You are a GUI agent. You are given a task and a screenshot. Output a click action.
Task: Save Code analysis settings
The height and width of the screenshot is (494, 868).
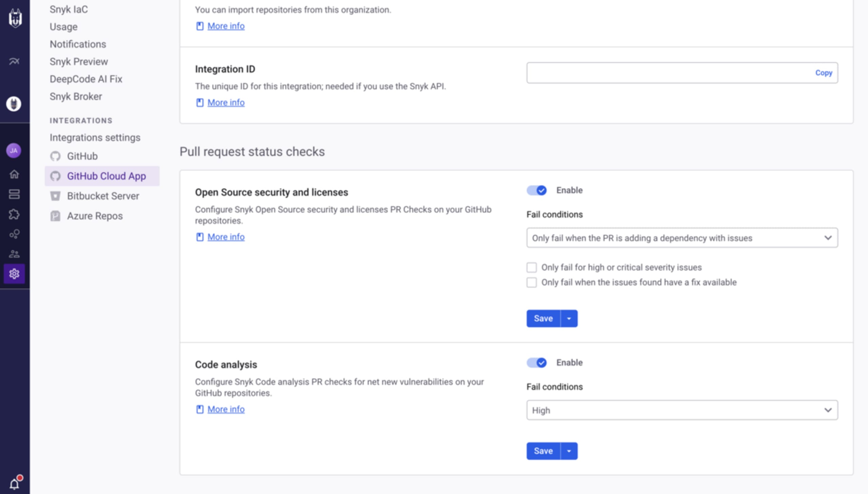click(543, 451)
